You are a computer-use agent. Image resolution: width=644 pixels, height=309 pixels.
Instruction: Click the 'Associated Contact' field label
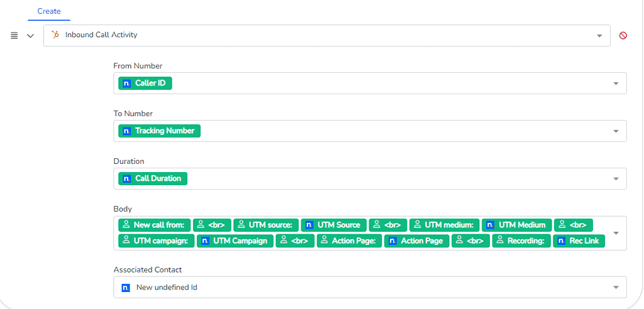point(147,269)
